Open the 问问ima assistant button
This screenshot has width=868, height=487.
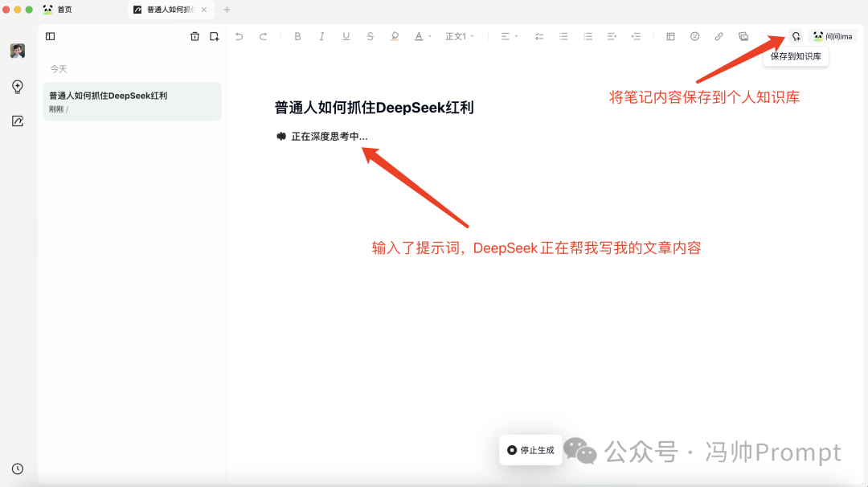coord(833,36)
